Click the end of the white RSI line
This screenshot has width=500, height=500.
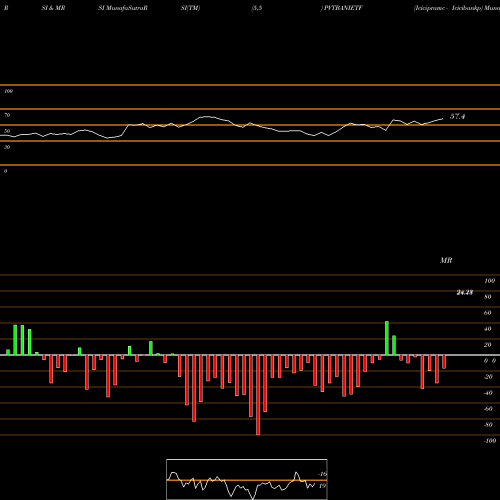point(443,118)
